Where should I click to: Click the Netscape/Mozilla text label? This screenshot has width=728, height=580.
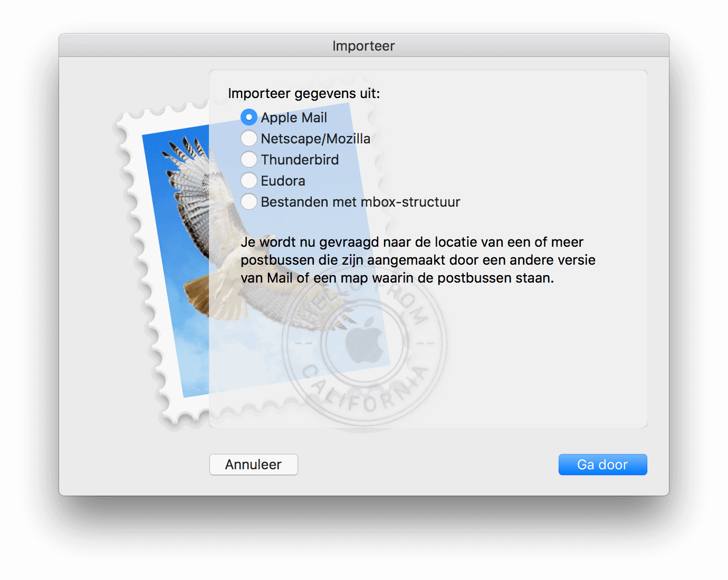click(315, 139)
